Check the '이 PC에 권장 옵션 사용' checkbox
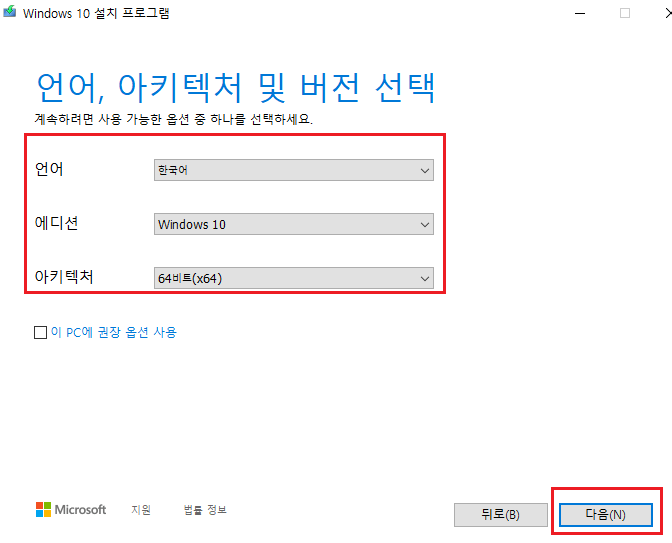 (x=40, y=332)
